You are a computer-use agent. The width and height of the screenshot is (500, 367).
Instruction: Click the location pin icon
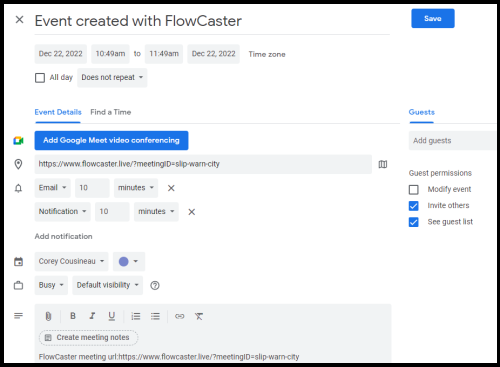(18, 164)
